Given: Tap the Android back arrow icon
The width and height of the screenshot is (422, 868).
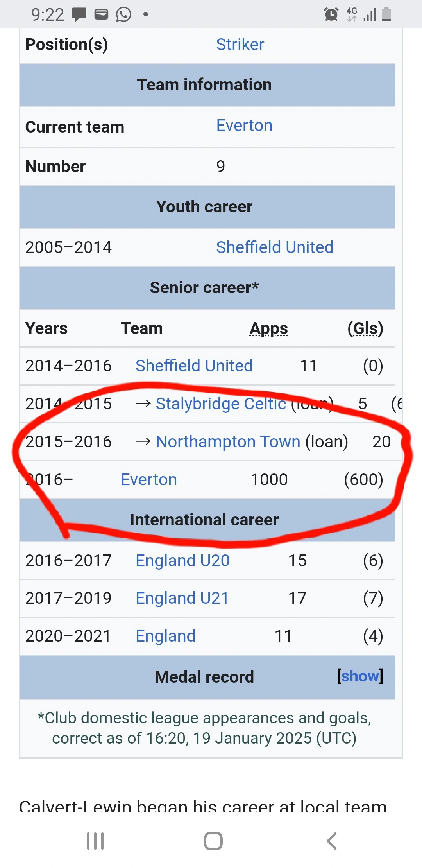Looking at the screenshot, I should tap(331, 841).
